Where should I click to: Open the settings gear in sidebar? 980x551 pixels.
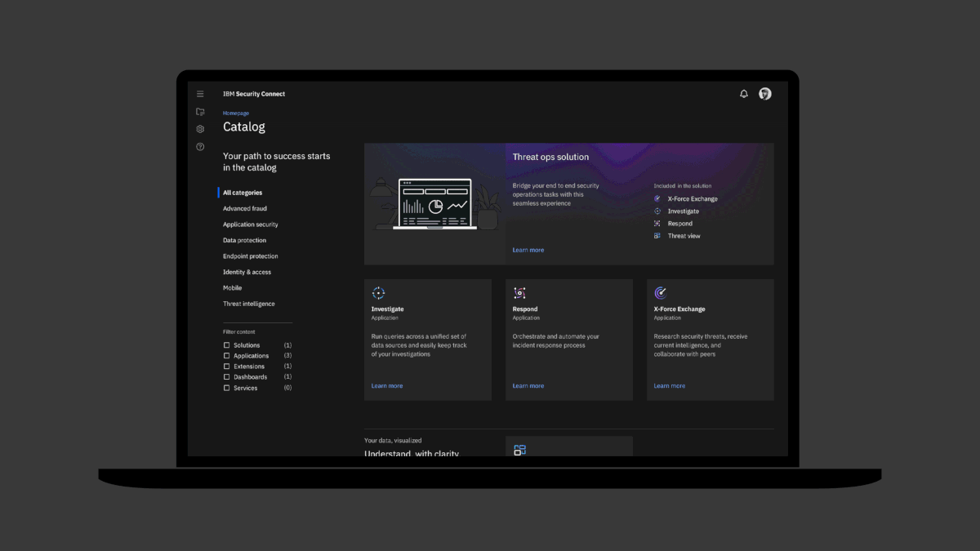(200, 129)
